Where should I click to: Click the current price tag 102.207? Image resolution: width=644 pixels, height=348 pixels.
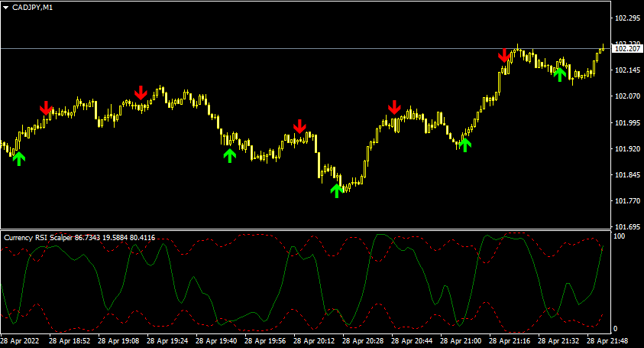[627, 49]
